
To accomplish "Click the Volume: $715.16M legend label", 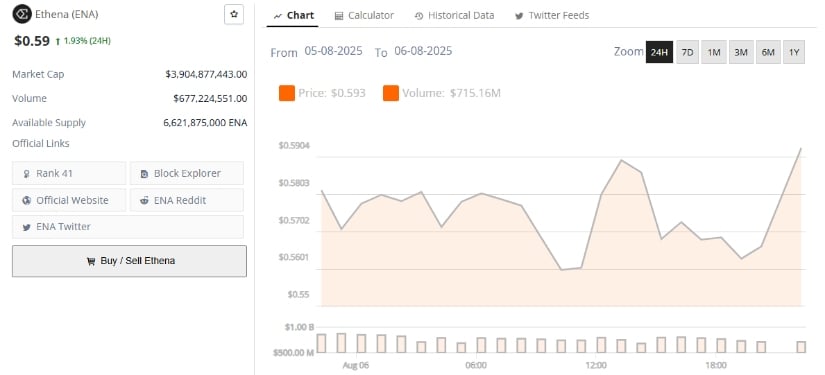I will [451, 94].
